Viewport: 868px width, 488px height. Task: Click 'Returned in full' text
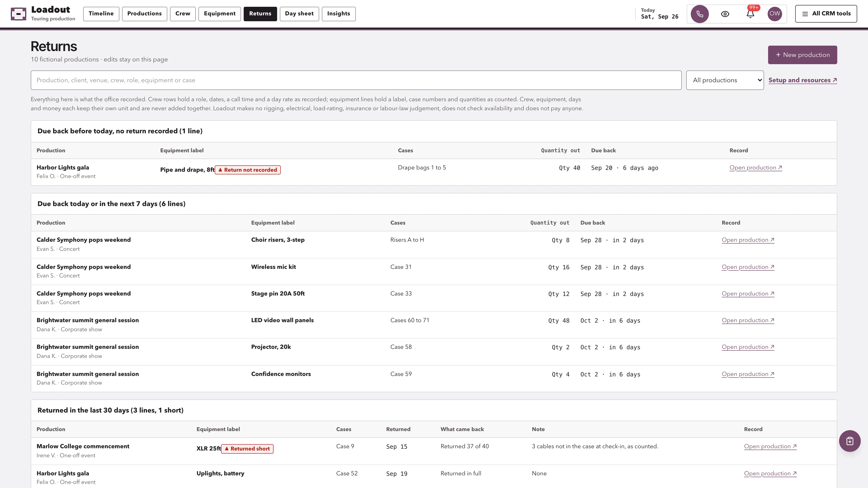tap(461, 473)
